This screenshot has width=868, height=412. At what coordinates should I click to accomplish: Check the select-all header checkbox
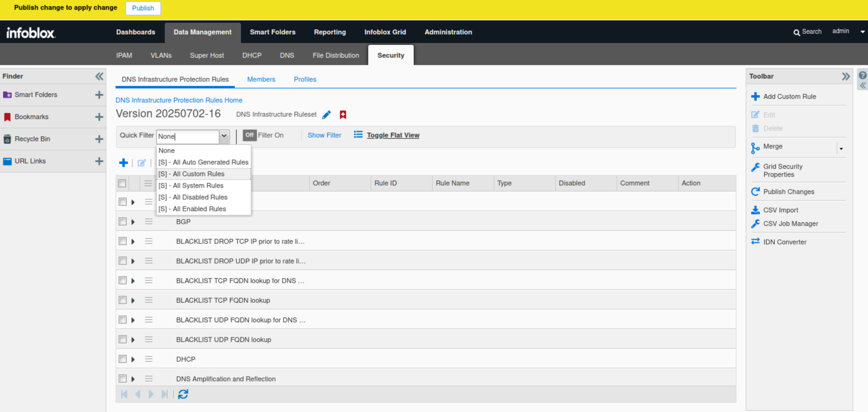coord(122,184)
